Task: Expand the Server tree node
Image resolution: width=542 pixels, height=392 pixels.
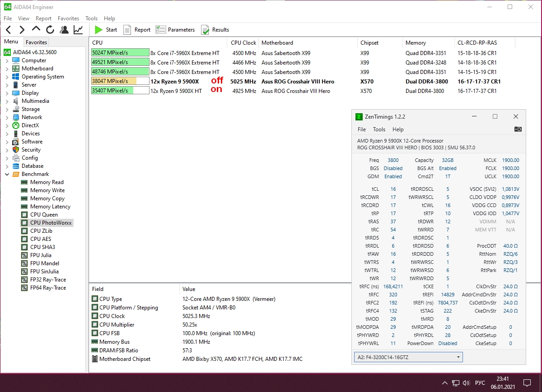Action: pos(7,85)
